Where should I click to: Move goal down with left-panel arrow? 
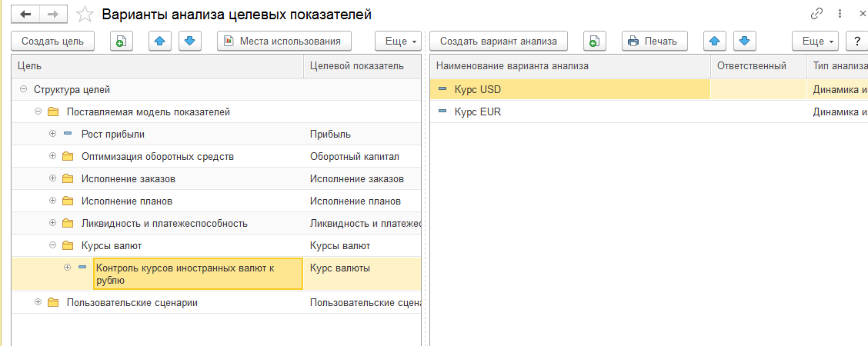tap(190, 41)
